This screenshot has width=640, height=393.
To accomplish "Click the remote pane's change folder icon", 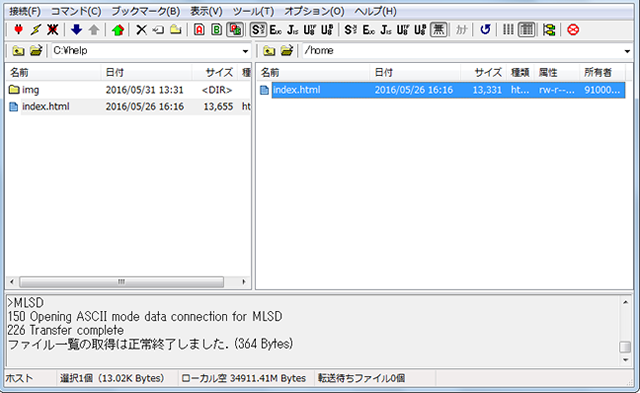I will coord(287,51).
